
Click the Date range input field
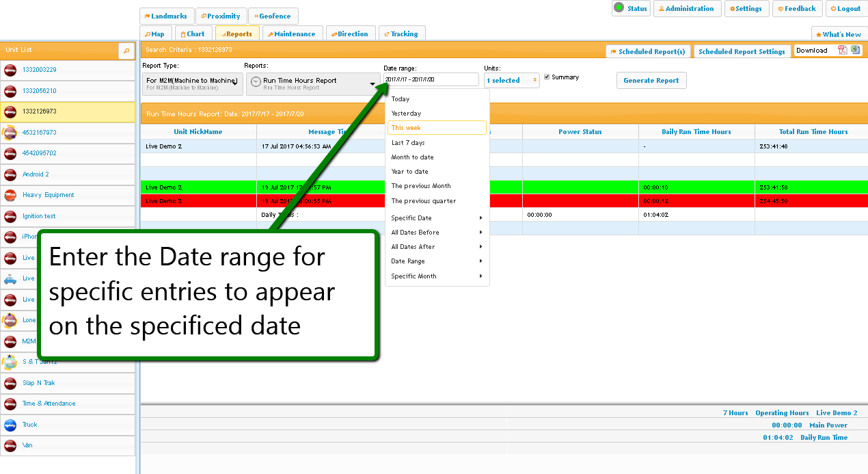click(x=431, y=79)
